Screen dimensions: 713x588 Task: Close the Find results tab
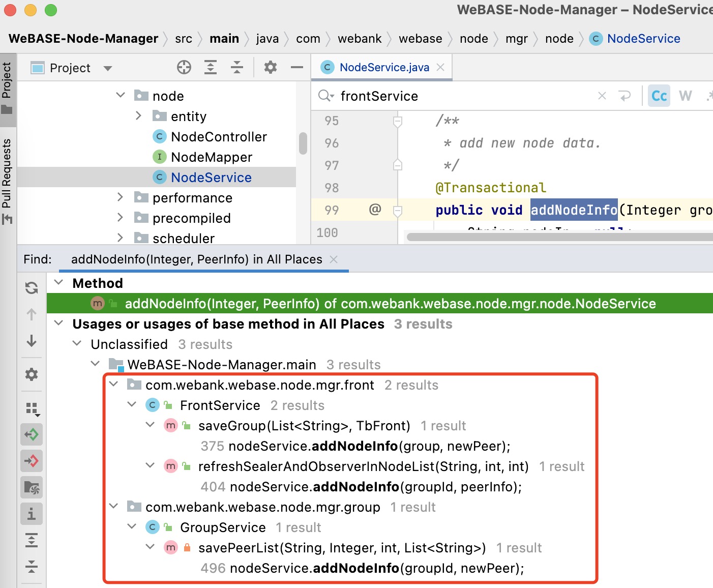tap(334, 259)
